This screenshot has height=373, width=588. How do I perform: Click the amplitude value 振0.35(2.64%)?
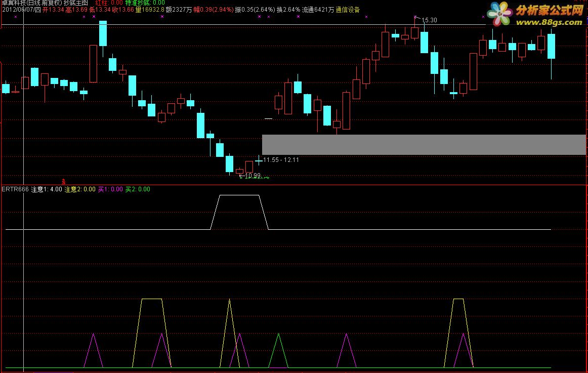(255, 10)
